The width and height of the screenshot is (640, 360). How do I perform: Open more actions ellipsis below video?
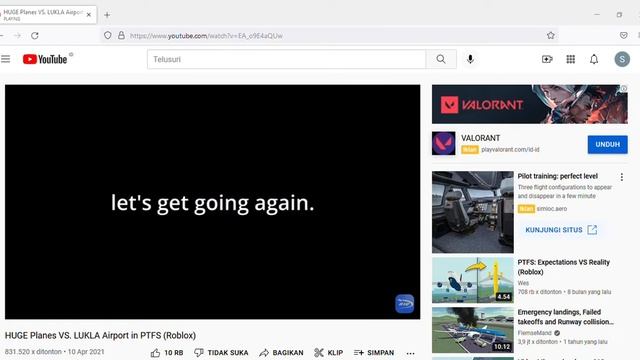coord(410,353)
